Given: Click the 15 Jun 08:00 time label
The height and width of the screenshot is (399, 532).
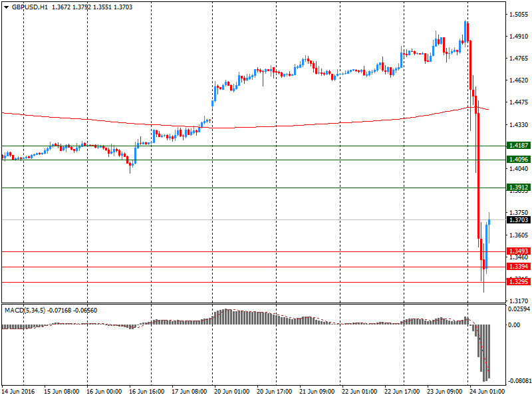Looking at the screenshot, I should [61, 392].
